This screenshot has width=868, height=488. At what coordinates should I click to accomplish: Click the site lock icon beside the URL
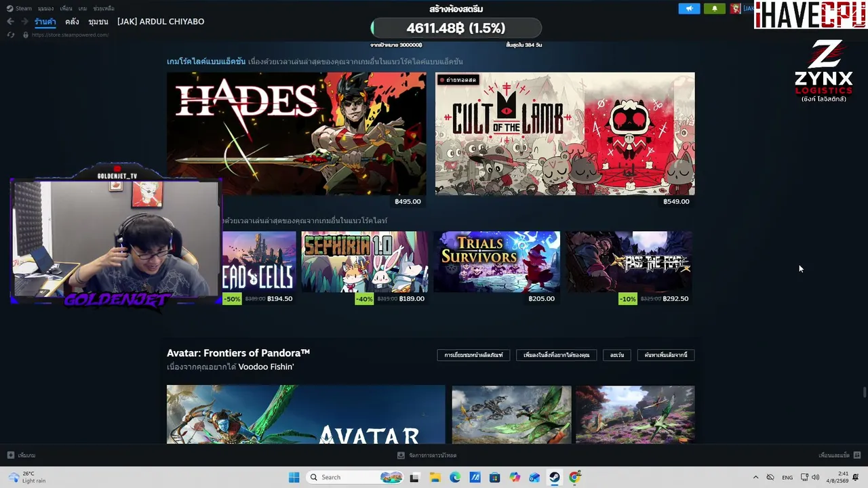[x=26, y=35]
